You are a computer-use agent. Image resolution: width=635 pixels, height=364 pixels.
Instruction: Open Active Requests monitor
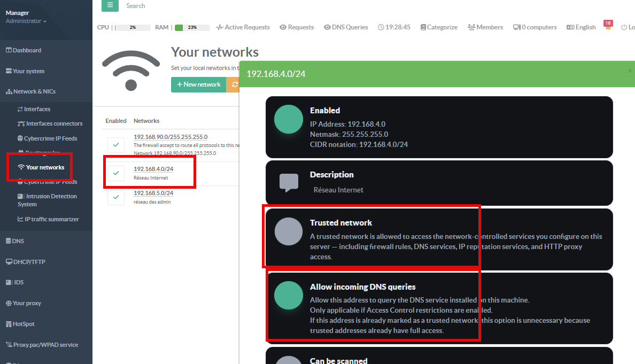(x=243, y=27)
